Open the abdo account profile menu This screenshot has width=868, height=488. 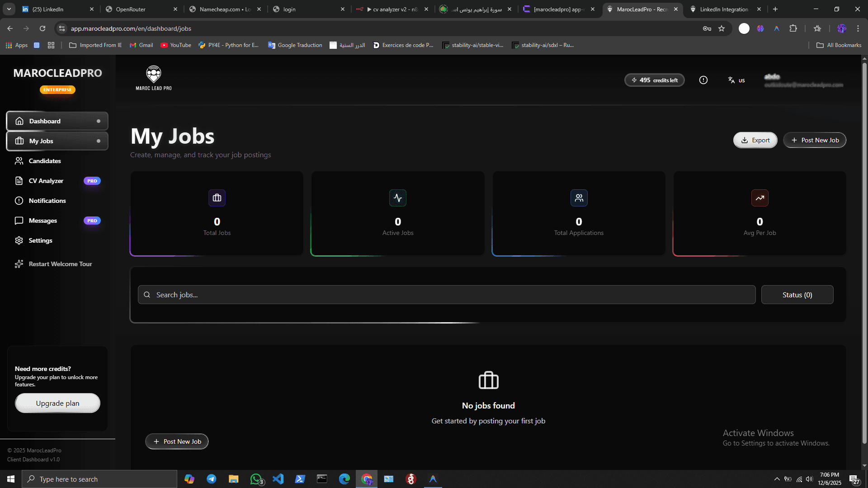[803, 80]
